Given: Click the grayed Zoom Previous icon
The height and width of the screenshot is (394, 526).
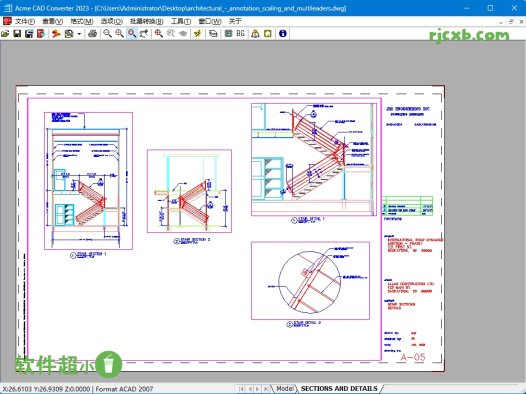Looking at the screenshot, I should (171, 34).
